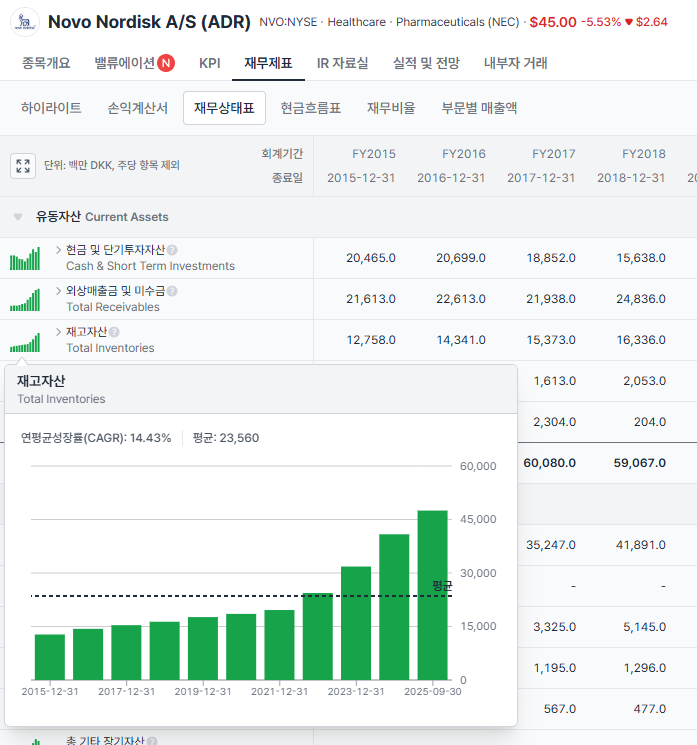Image resolution: width=697 pixels, height=745 pixels.
Task: Click the FY2018 value 41,891.0
Action: click(x=641, y=544)
